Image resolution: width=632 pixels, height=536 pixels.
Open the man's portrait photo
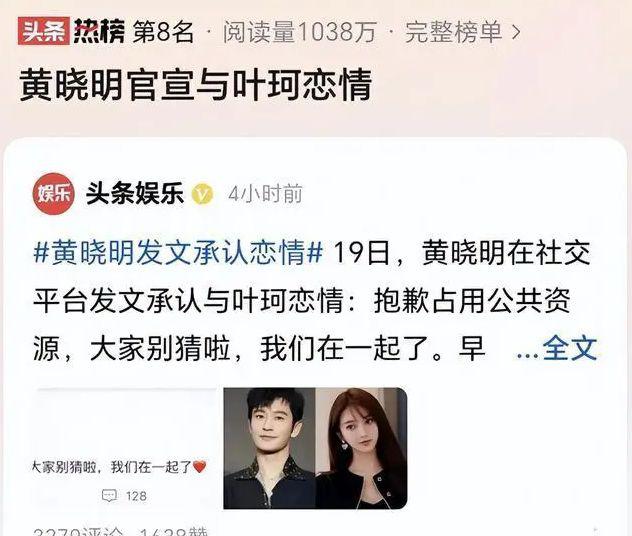coord(269,448)
